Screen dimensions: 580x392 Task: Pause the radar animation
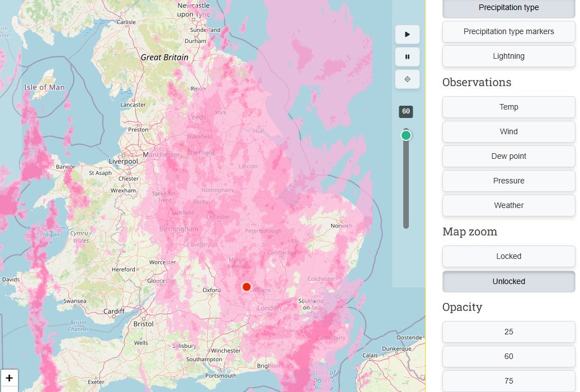pos(407,56)
